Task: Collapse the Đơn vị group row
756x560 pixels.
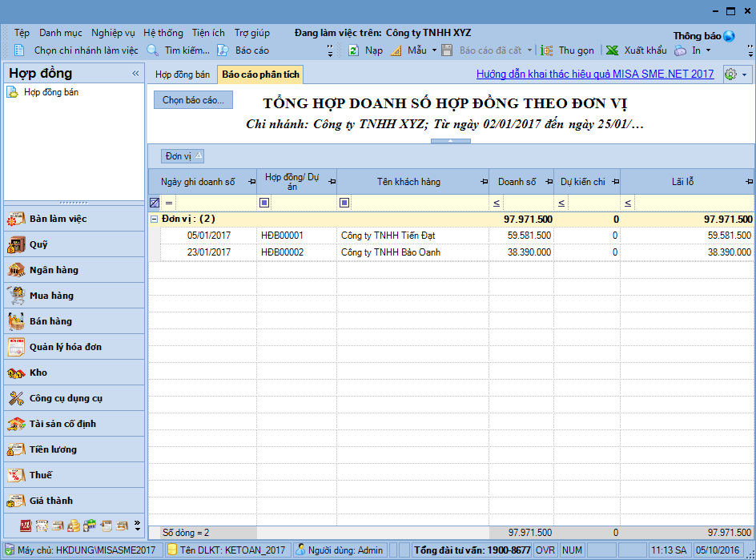Action: [154, 219]
